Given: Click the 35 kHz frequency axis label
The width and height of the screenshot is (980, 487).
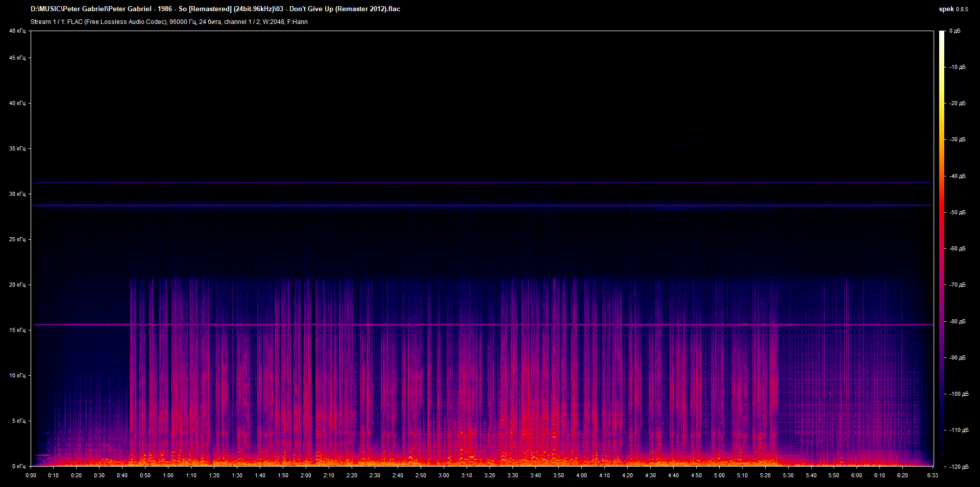Looking at the screenshot, I should [x=17, y=149].
